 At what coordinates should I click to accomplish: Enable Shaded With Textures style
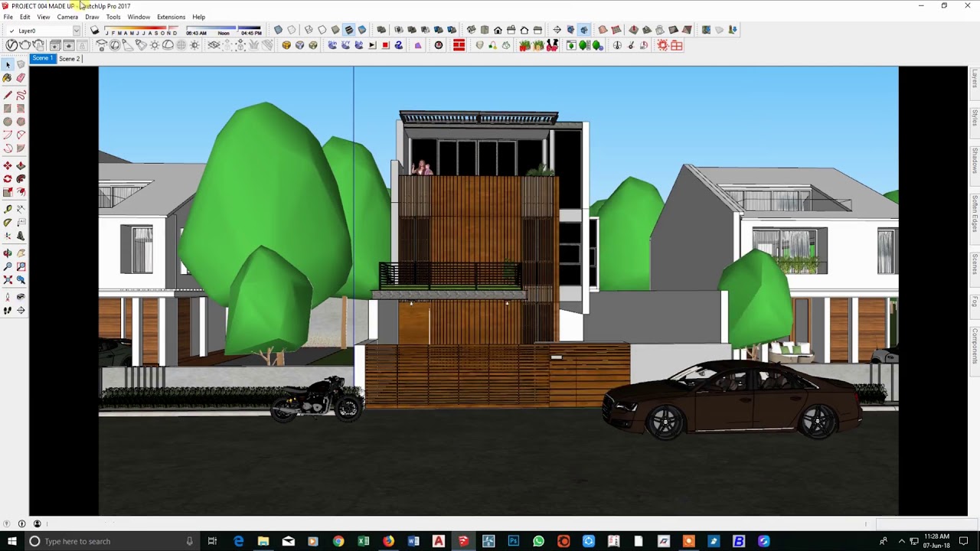pos(349,30)
